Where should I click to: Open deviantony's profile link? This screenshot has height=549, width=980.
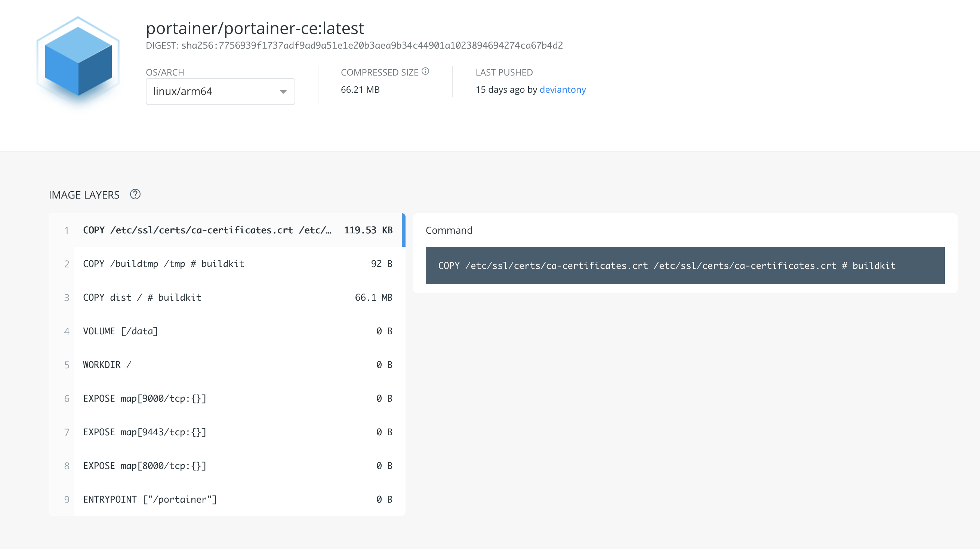click(562, 89)
